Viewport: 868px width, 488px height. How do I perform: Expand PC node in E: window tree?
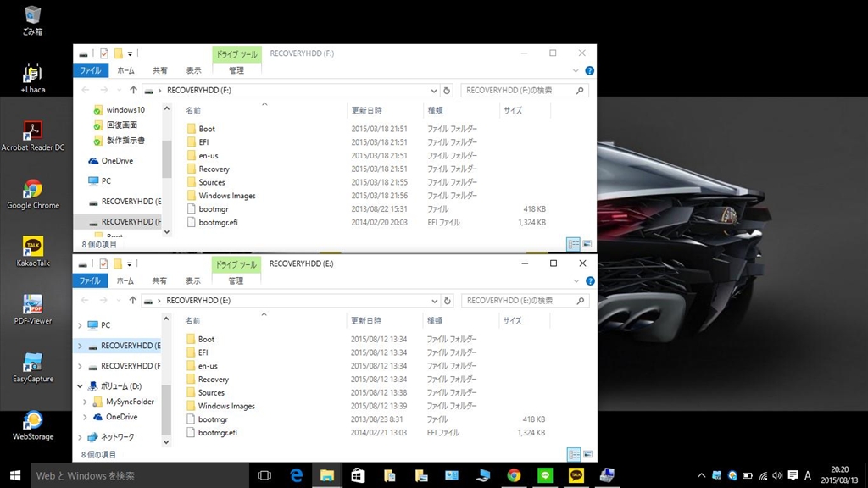[80, 325]
